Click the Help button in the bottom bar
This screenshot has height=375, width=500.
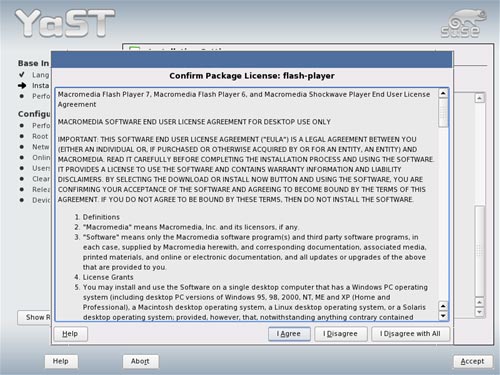click(x=61, y=361)
